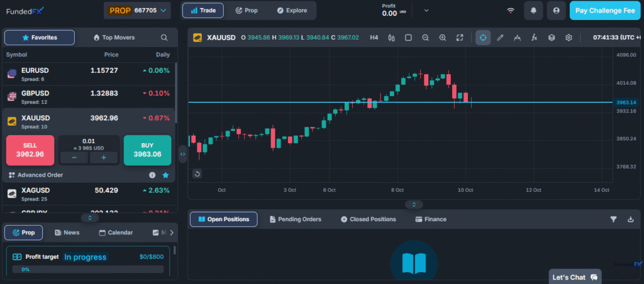Collapse the left sidebar panel handle

pos(182,153)
